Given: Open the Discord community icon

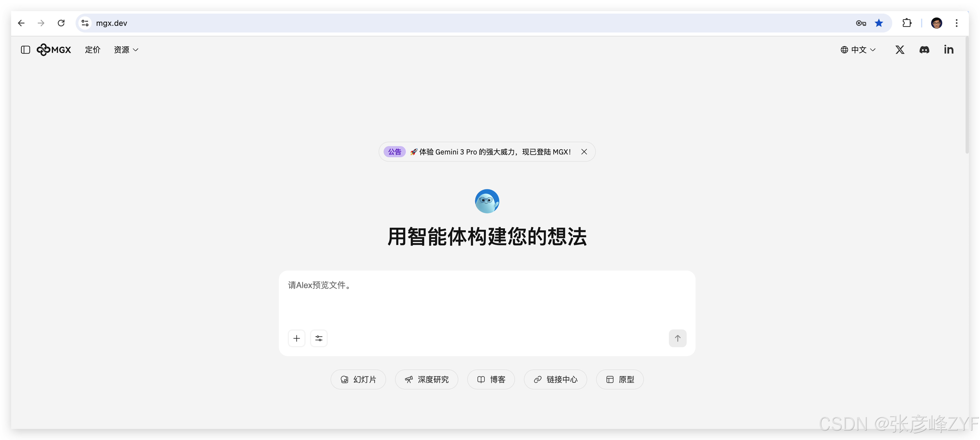Looking at the screenshot, I should click(924, 50).
